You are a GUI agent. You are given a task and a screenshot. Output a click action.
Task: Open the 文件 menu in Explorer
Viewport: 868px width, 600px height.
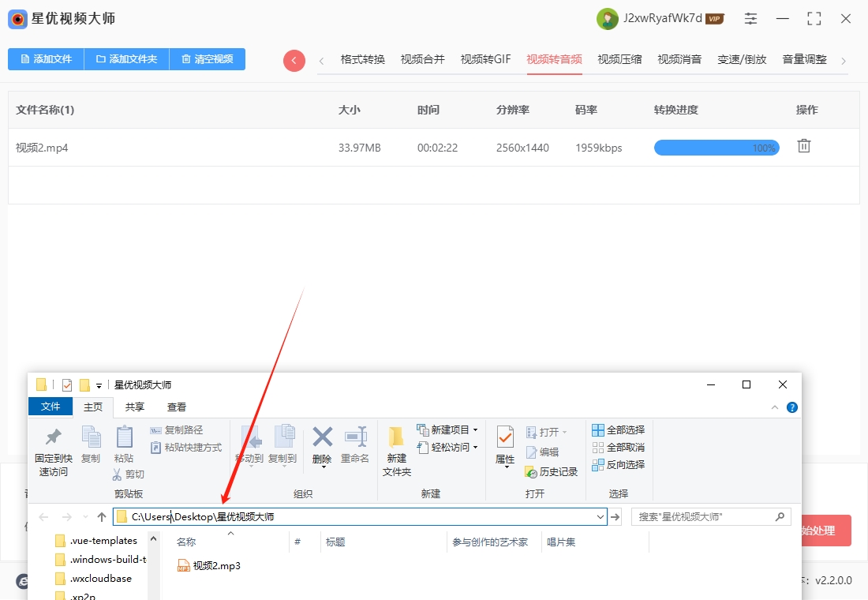pos(51,407)
